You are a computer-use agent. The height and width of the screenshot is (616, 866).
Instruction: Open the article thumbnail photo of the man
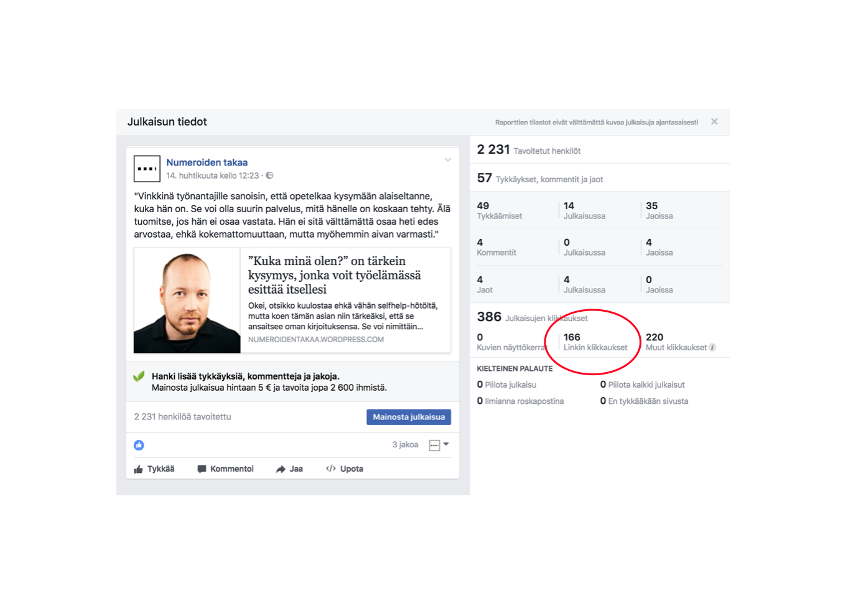coord(187,301)
